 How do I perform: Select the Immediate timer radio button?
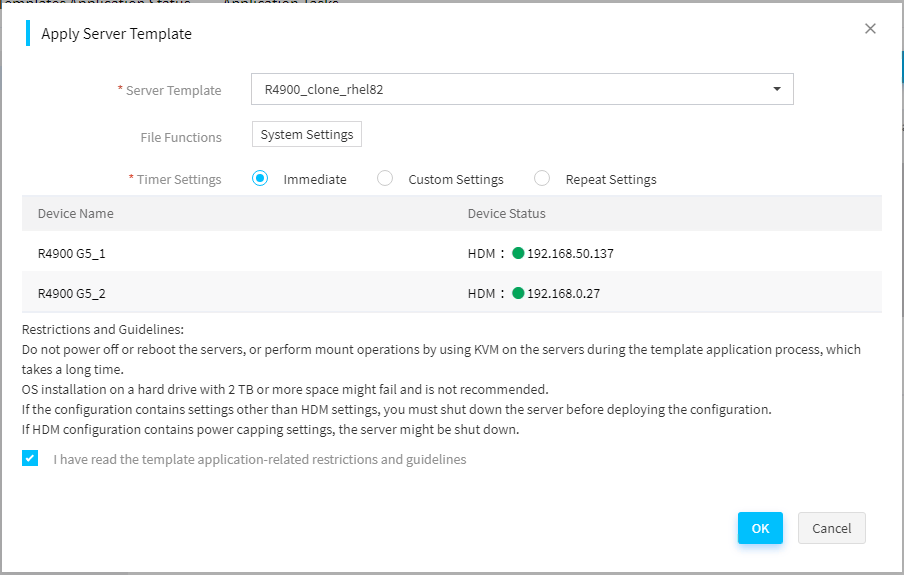pyautogui.click(x=260, y=178)
